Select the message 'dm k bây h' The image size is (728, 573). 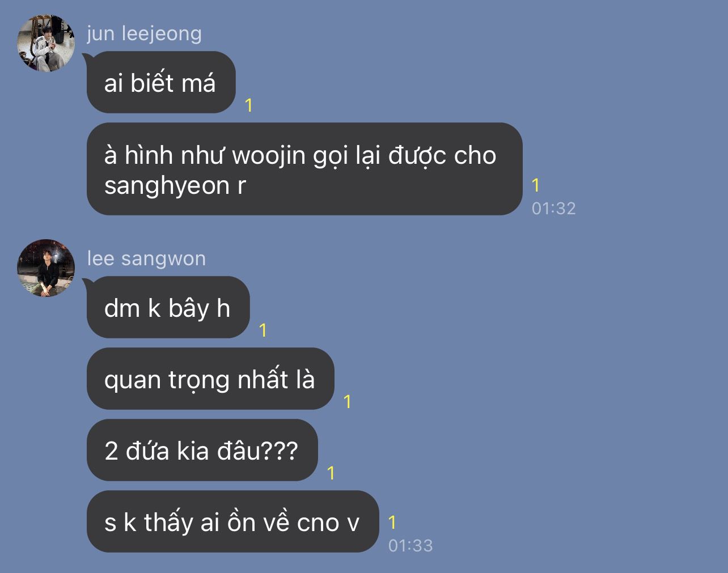pyautogui.click(x=168, y=308)
